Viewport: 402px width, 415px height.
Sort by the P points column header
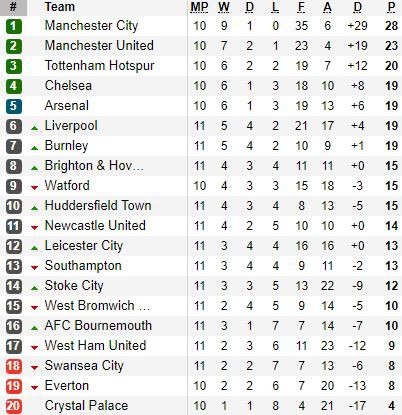[x=391, y=7]
